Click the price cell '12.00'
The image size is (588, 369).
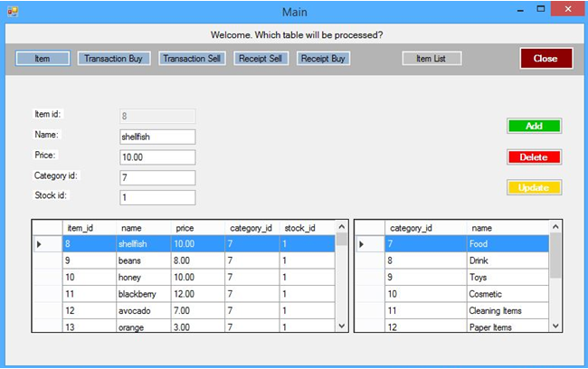(197, 294)
